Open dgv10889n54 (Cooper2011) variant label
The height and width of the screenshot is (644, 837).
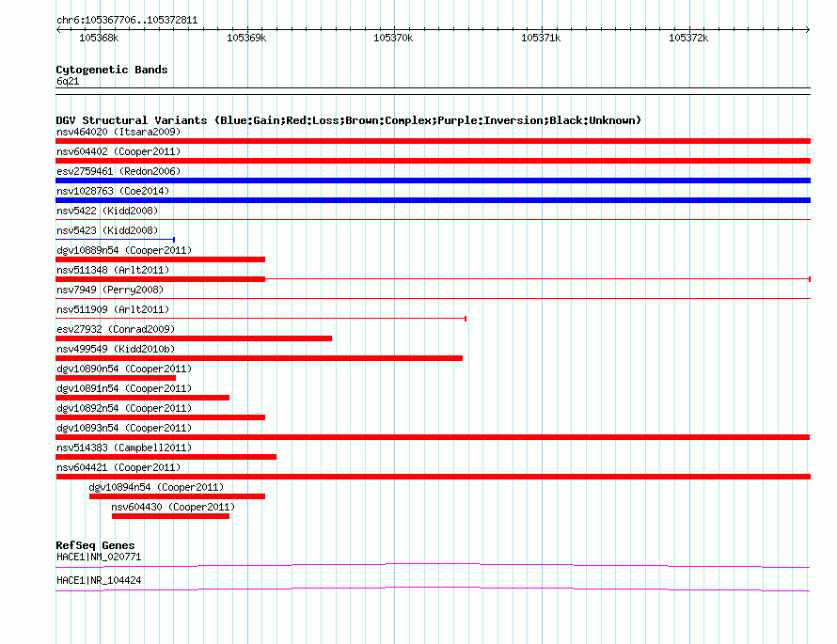pyautogui.click(x=124, y=250)
